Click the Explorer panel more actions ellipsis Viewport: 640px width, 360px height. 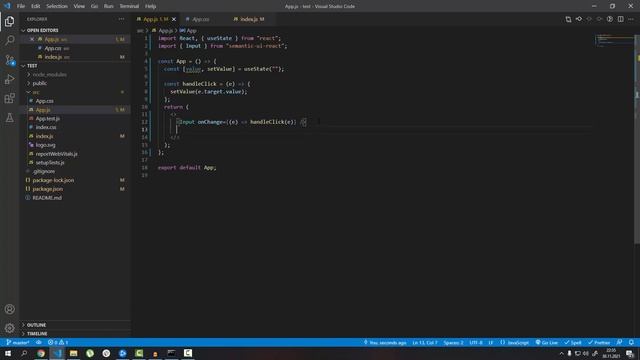pos(121,19)
